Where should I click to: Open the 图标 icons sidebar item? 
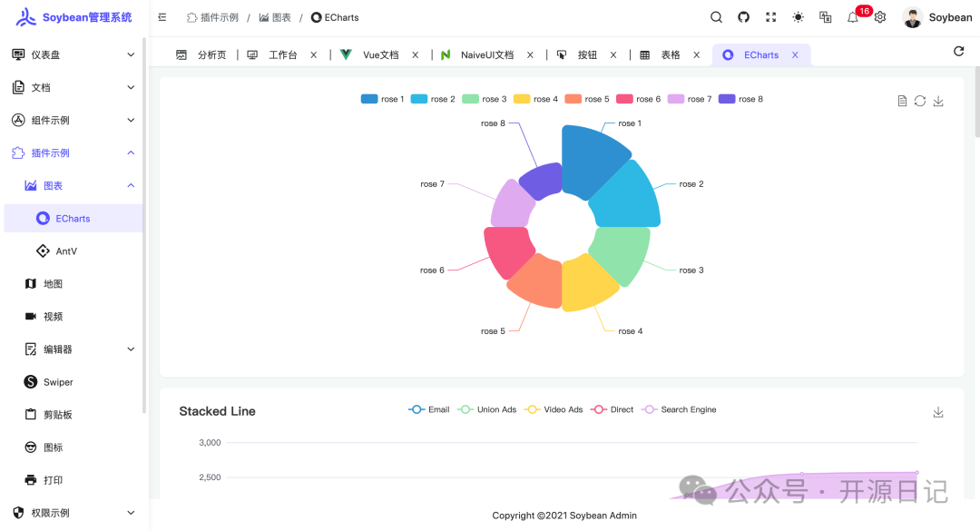click(73, 447)
